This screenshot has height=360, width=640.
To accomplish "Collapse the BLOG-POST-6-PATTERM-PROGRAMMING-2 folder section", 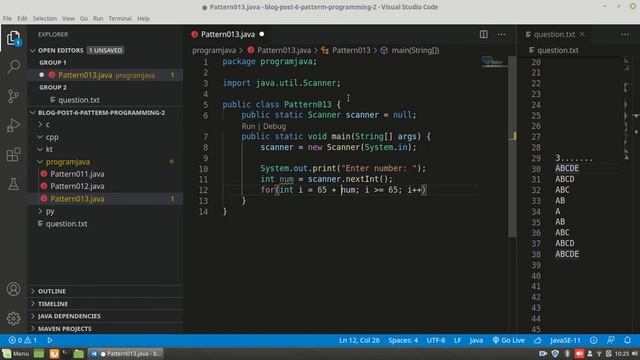I will pos(105,113).
